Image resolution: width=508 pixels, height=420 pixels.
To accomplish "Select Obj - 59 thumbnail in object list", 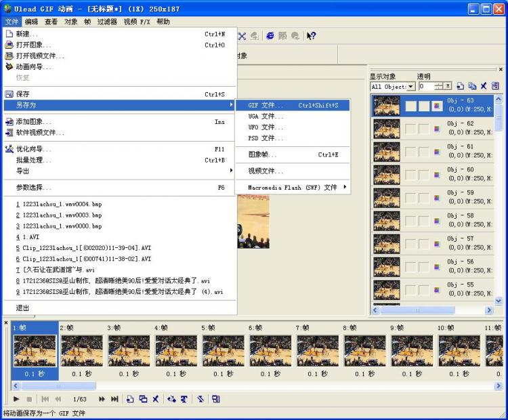I will [387, 198].
